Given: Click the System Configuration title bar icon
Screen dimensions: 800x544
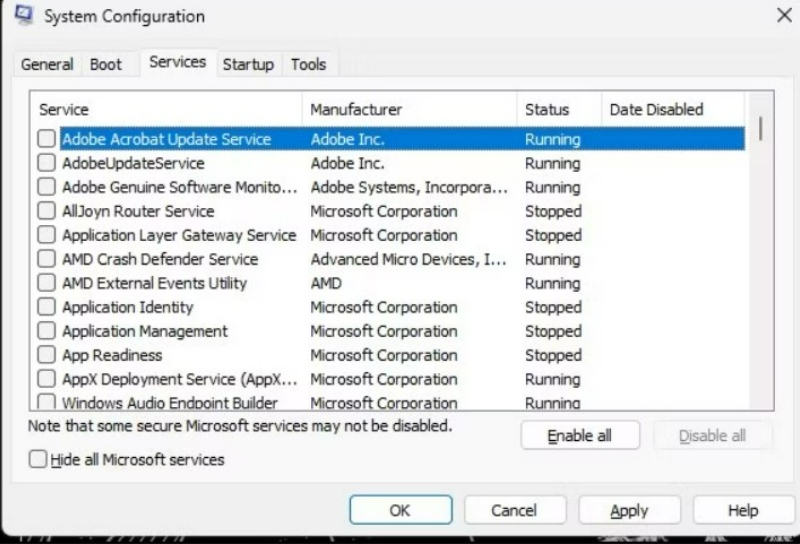Looking at the screenshot, I should pos(24,14).
